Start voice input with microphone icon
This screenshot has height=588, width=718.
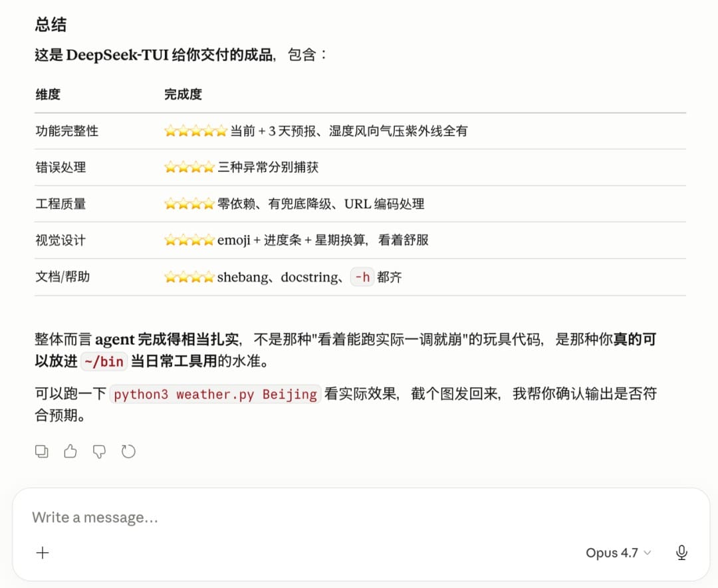pos(681,553)
